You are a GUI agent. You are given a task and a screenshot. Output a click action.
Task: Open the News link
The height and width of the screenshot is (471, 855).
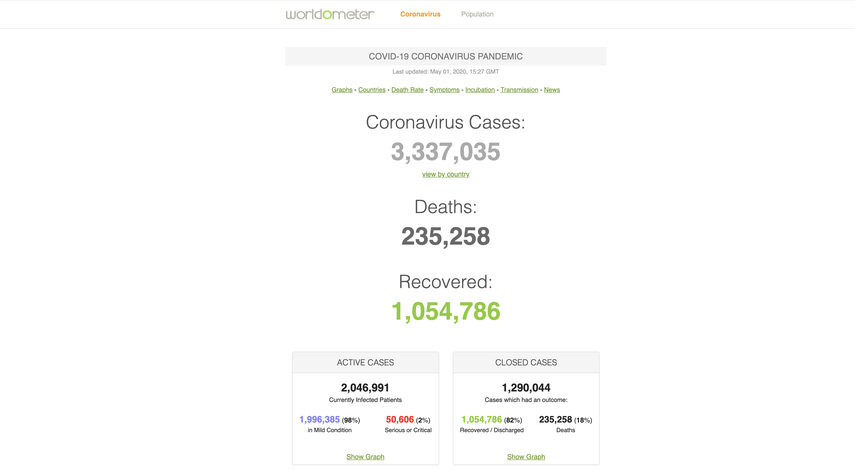pos(552,90)
